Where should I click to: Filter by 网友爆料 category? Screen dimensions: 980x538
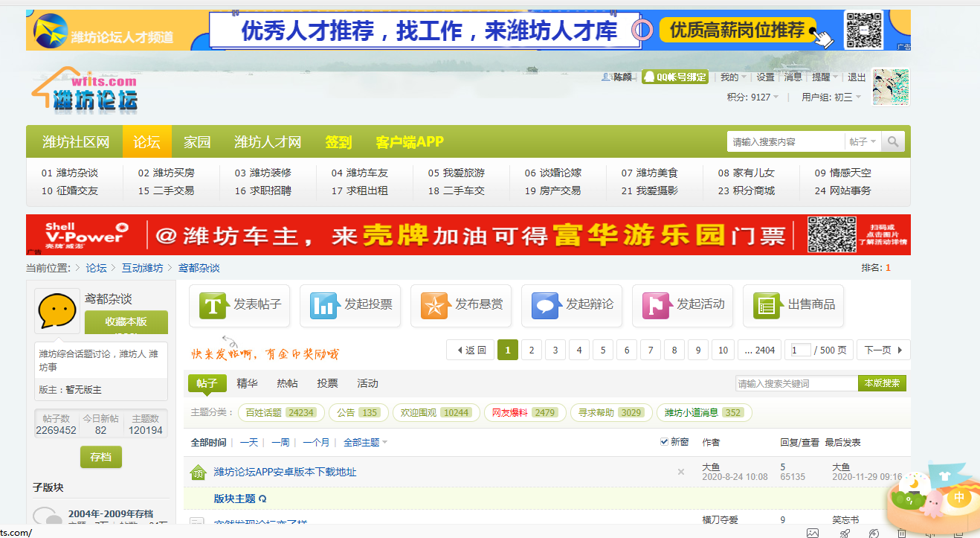click(525, 412)
